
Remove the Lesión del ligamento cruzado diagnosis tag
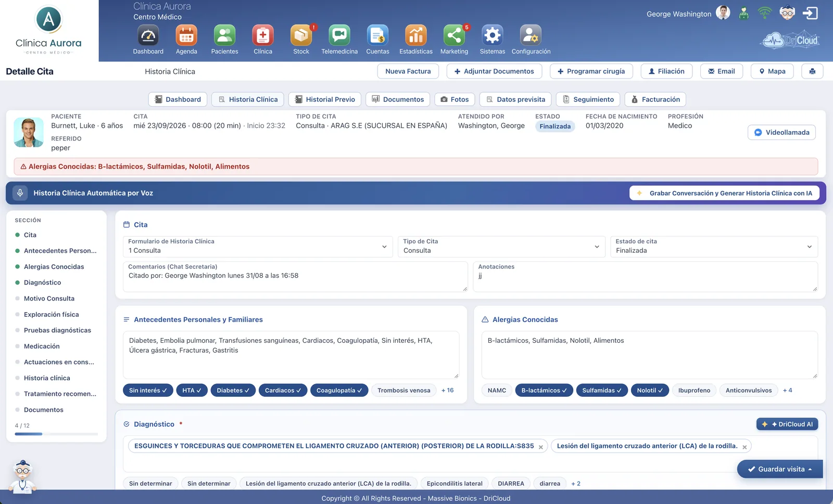[x=744, y=447]
